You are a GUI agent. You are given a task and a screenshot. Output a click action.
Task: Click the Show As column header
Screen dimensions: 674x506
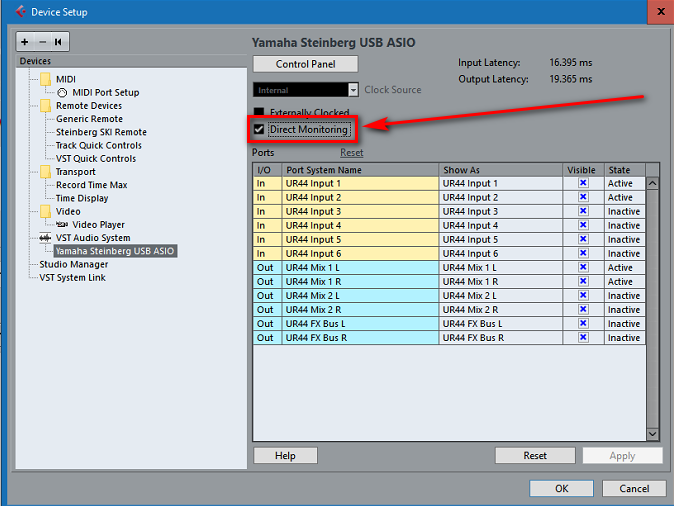[501, 170]
